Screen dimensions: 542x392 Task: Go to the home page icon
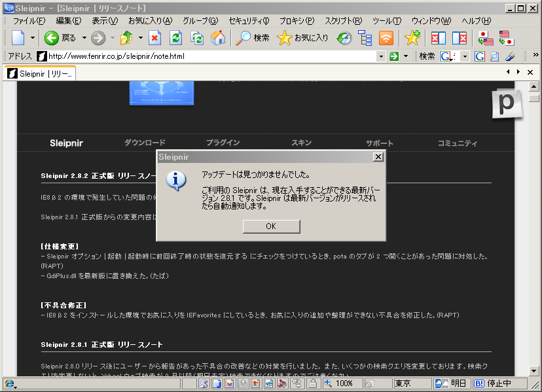point(218,38)
